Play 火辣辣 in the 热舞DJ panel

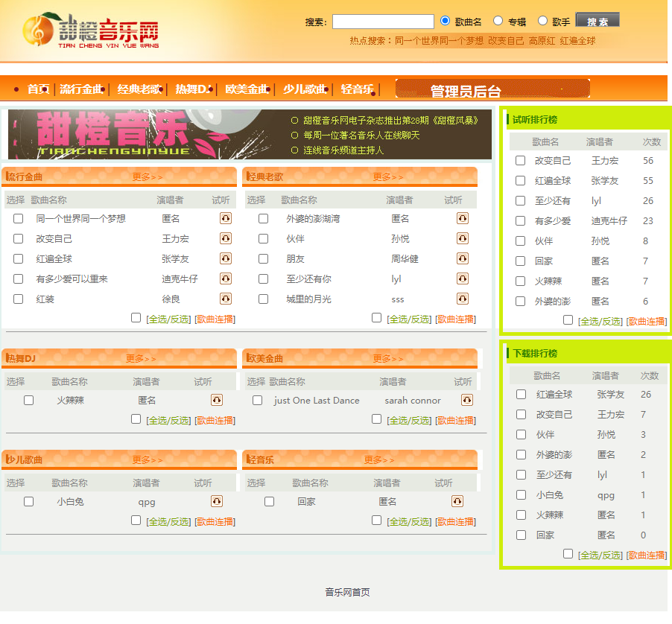[216, 398]
